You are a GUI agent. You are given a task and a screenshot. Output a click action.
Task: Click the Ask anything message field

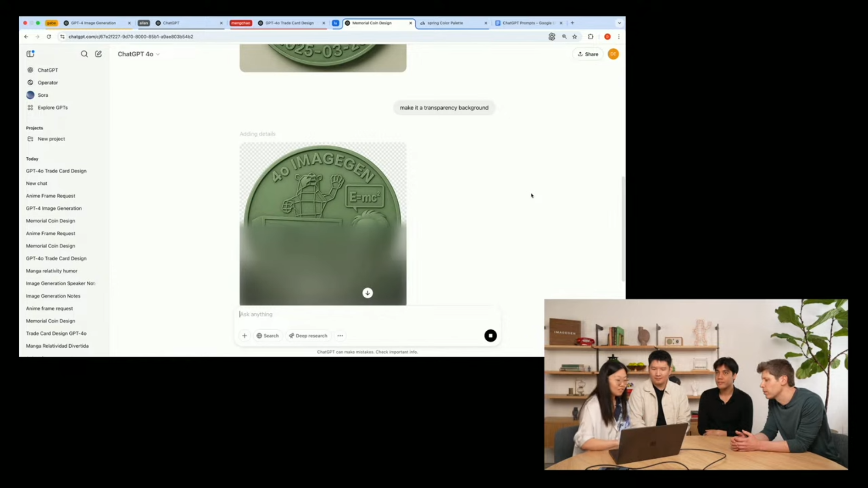tap(367, 314)
